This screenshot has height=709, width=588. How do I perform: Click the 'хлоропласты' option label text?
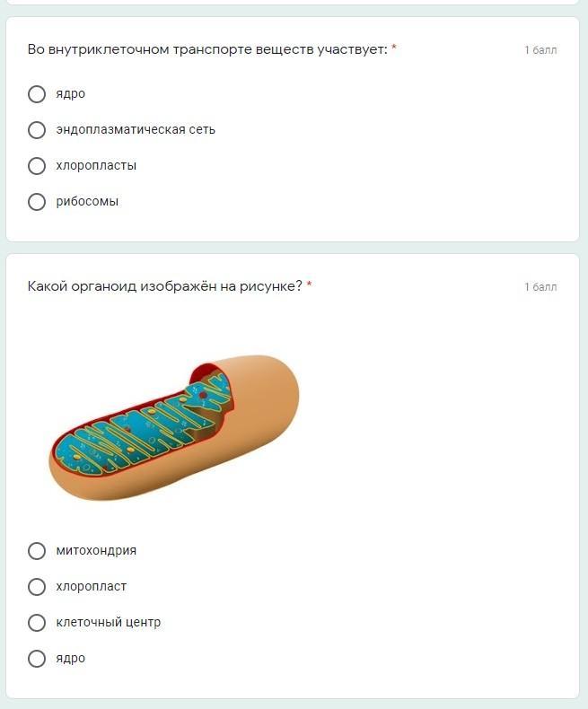(96, 166)
